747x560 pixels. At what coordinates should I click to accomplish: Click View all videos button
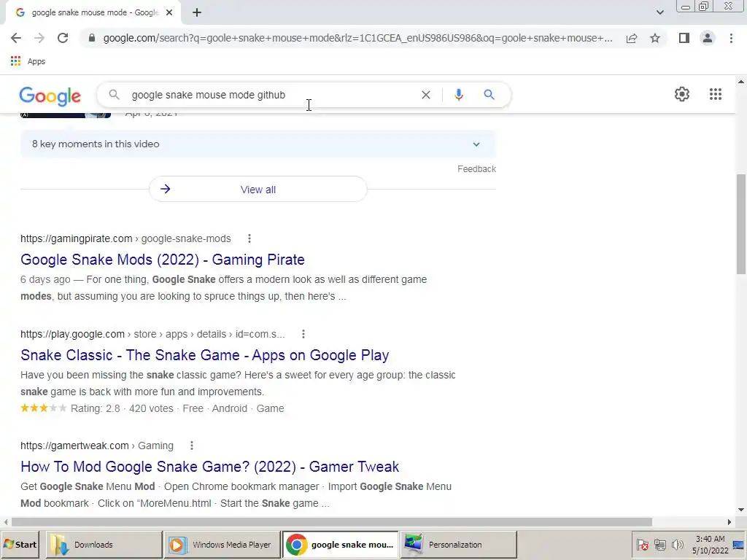point(258,190)
